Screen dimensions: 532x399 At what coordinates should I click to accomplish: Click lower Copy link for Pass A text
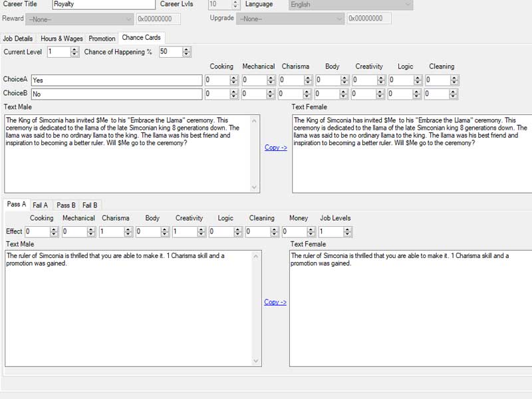tap(275, 302)
